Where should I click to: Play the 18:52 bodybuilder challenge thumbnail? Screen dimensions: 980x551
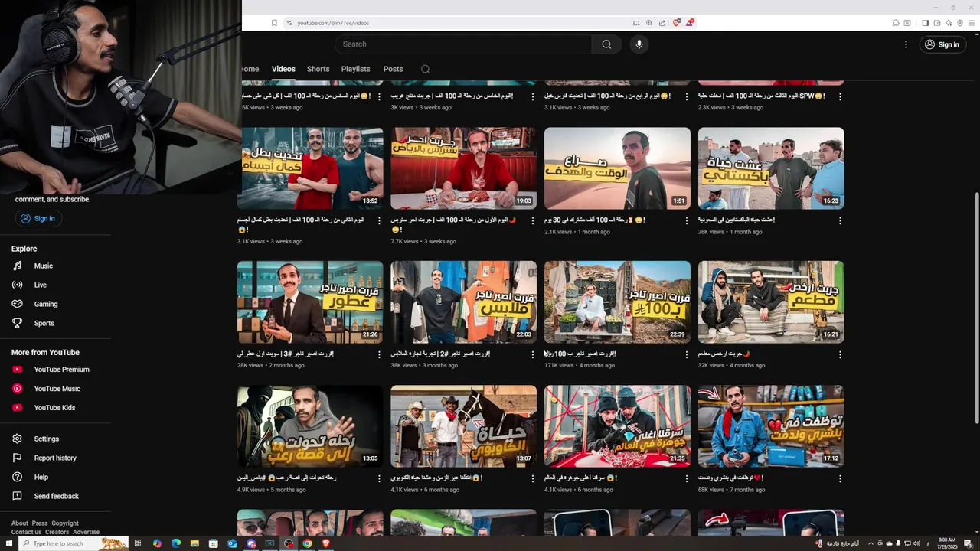pyautogui.click(x=310, y=168)
